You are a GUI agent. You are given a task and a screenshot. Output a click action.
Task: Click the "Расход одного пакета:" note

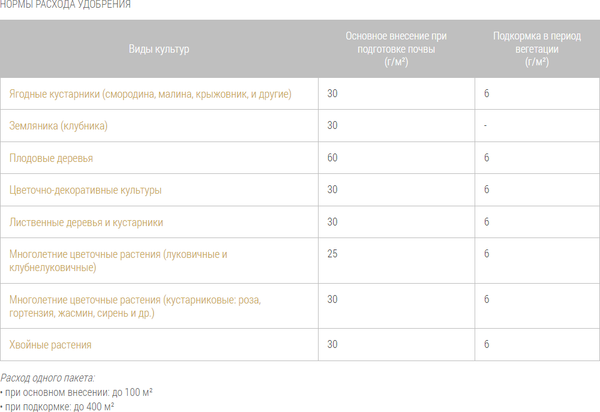[48, 378]
